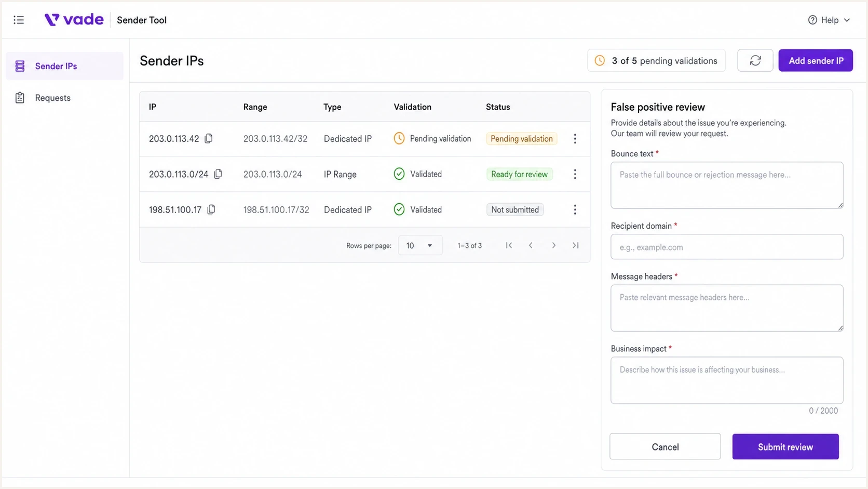Screen dimensions: 868x489
Task: Click the Sender Tool title
Action: [142, 20]
